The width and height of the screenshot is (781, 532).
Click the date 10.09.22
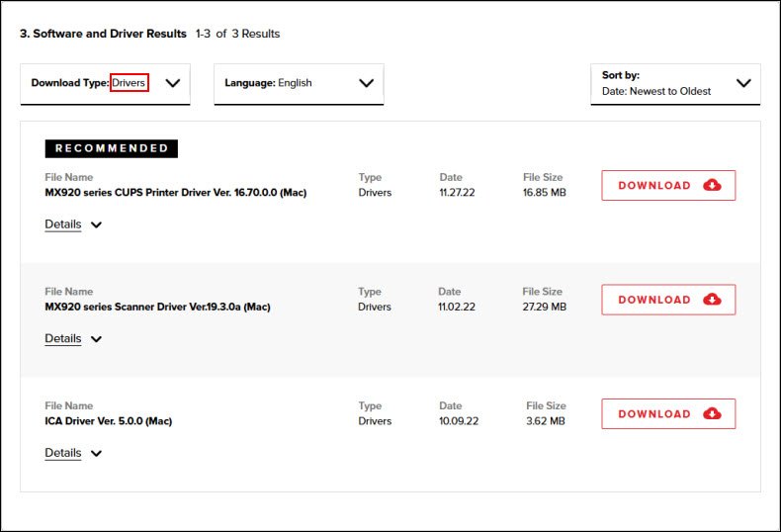459,421
